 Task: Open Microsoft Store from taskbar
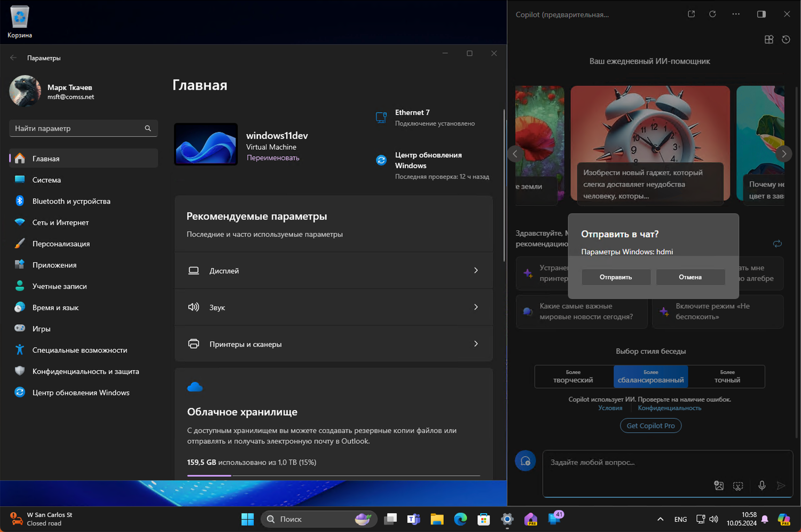(484, 519)
